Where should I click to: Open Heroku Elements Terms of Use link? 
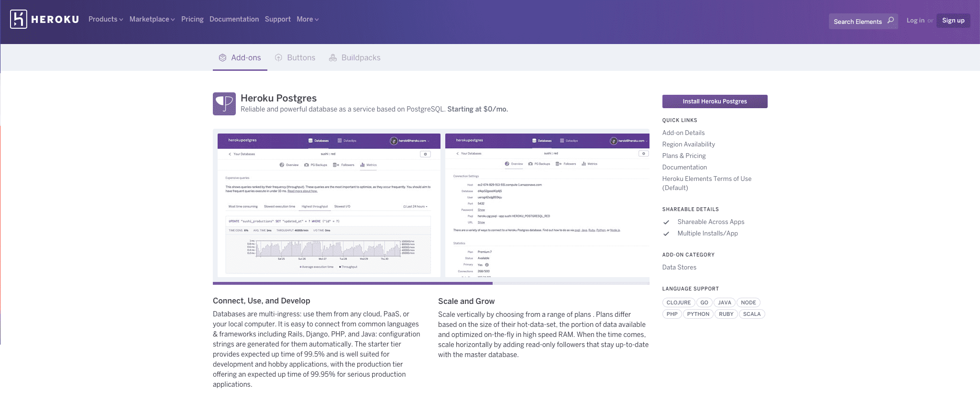point(707,183)
